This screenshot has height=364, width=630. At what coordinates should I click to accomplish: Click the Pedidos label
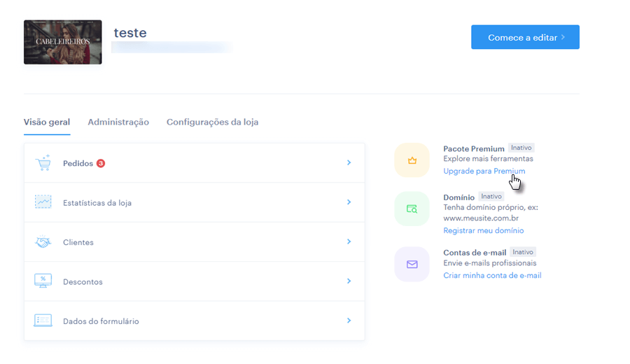(x=78, y=164)
